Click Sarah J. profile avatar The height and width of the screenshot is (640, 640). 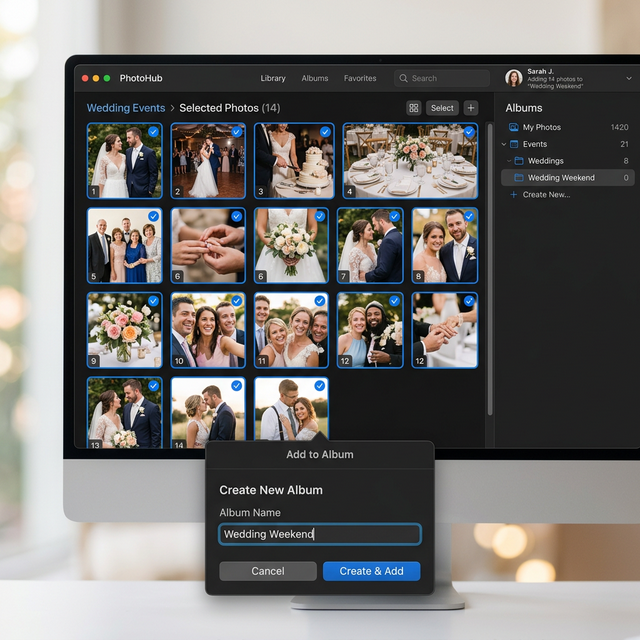(513, 78)
